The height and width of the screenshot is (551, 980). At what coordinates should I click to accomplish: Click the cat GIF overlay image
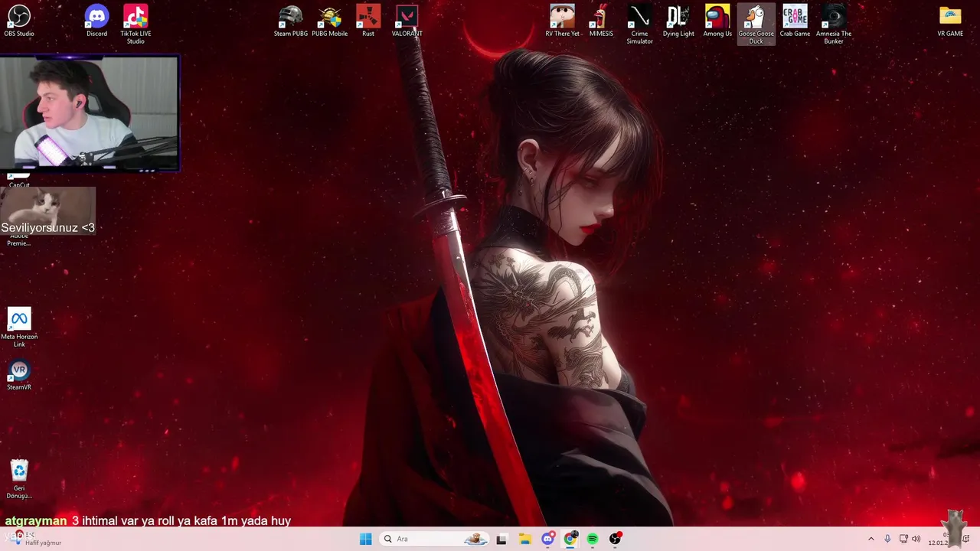coord(47,210)
